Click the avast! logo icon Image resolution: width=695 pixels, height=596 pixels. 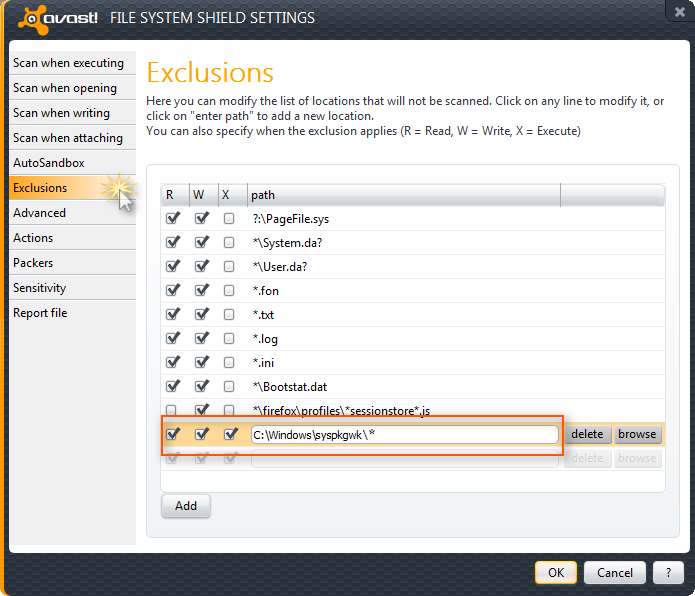coord(32,19)
